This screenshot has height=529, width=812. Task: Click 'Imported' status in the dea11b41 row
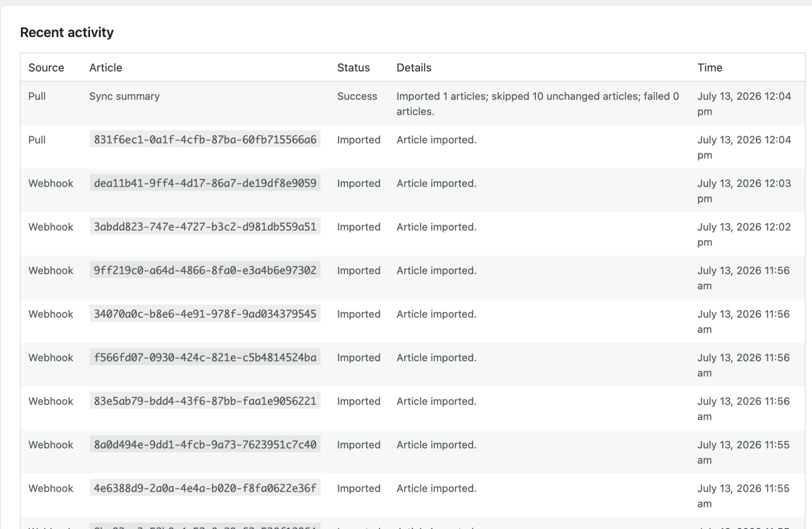coord(358,184)
